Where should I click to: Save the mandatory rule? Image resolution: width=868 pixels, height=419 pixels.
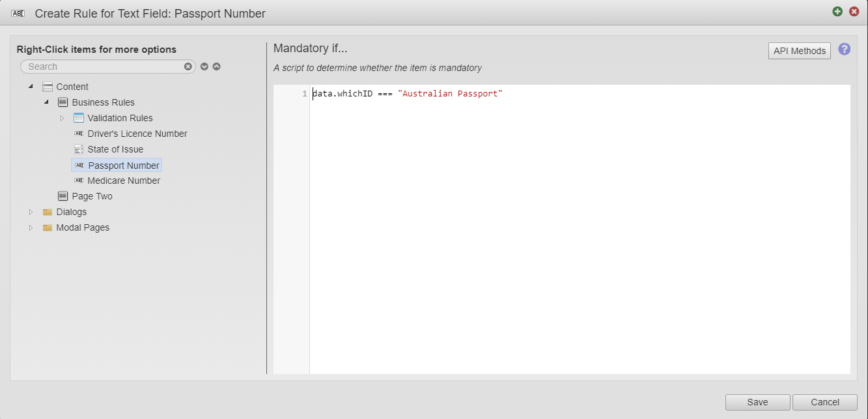pos(757,402)
